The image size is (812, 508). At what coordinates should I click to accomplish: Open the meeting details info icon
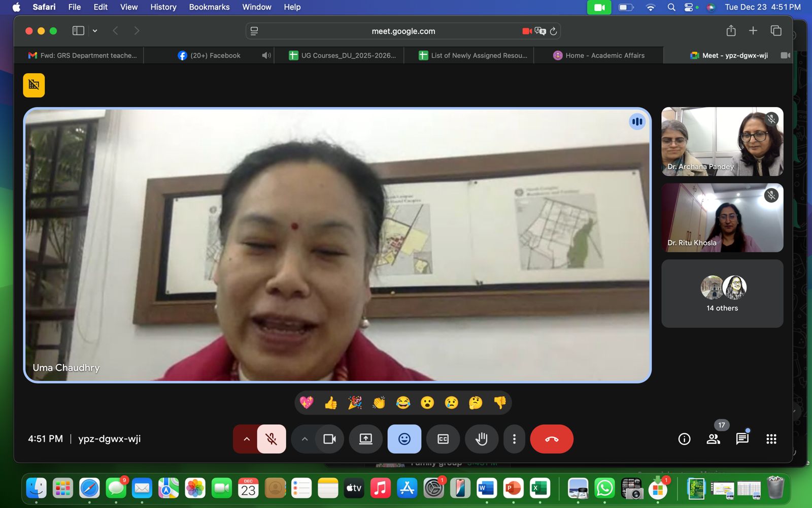coord(684,439)
